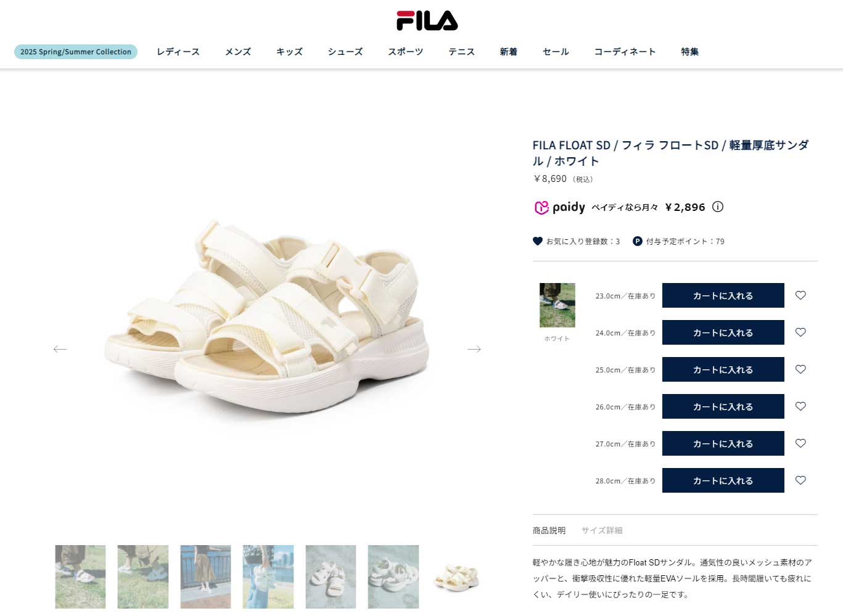The width and height of the screenshot is (843, 616).
Task: Open the 2025 Spring/Summer Collection pill
Action: tap(76, 52)
